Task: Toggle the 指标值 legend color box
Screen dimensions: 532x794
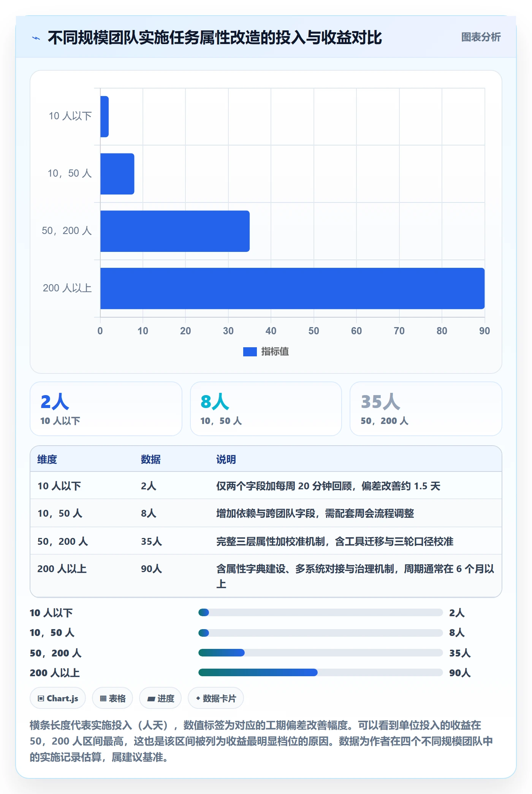Action: (x=250, y=352)
